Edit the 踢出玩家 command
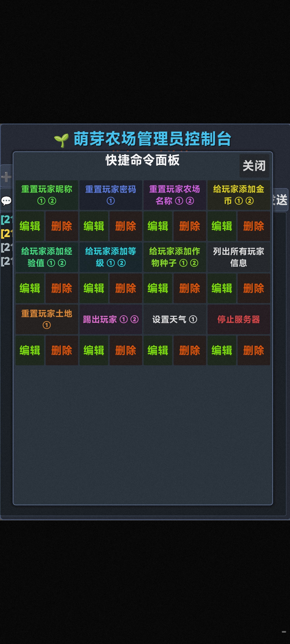The height and width of the screenshot is (644, 290). (94, 350)
